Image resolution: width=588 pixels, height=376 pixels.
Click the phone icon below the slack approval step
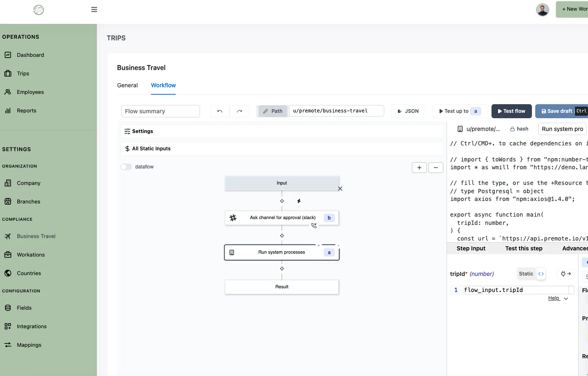coord(314,226)
